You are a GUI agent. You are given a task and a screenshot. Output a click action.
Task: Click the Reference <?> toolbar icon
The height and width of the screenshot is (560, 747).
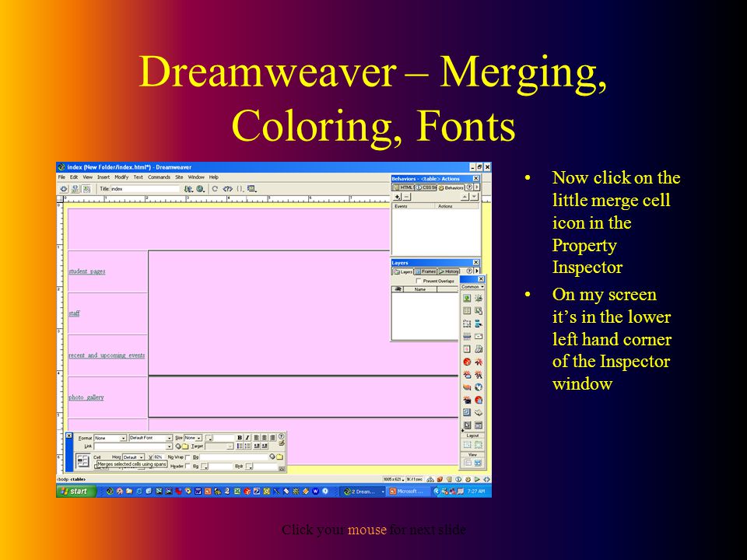tap(228, 189)
